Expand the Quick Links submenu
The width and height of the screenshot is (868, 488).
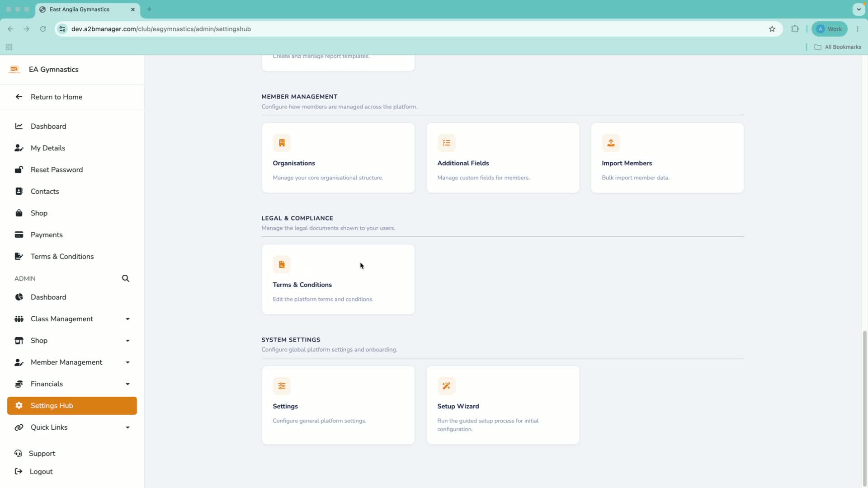pos(128,427)
